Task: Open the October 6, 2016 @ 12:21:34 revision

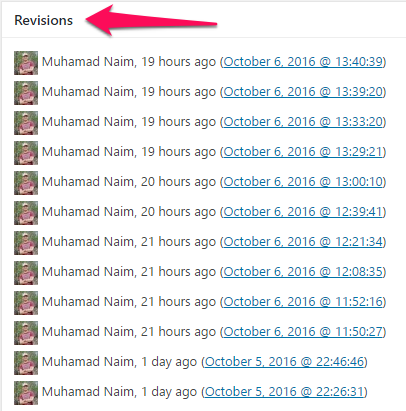Action: pyautogui.click(x=303, y=242)
